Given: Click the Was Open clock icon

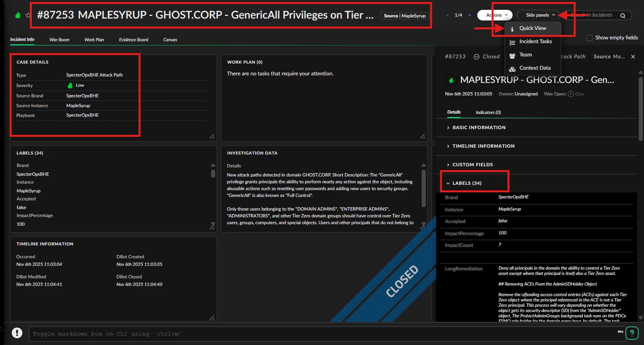Looking at the screenshot, I should coord(571,94).
